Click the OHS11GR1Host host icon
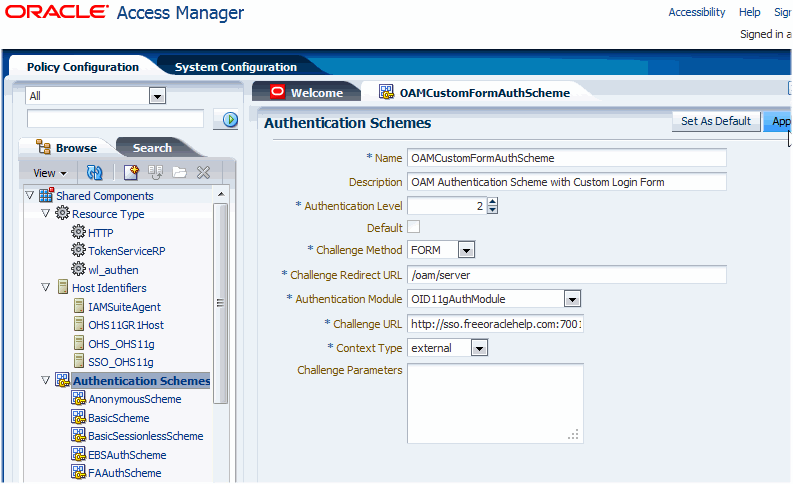Viewport: 793px width, 484px height. [x=79, y=324]
